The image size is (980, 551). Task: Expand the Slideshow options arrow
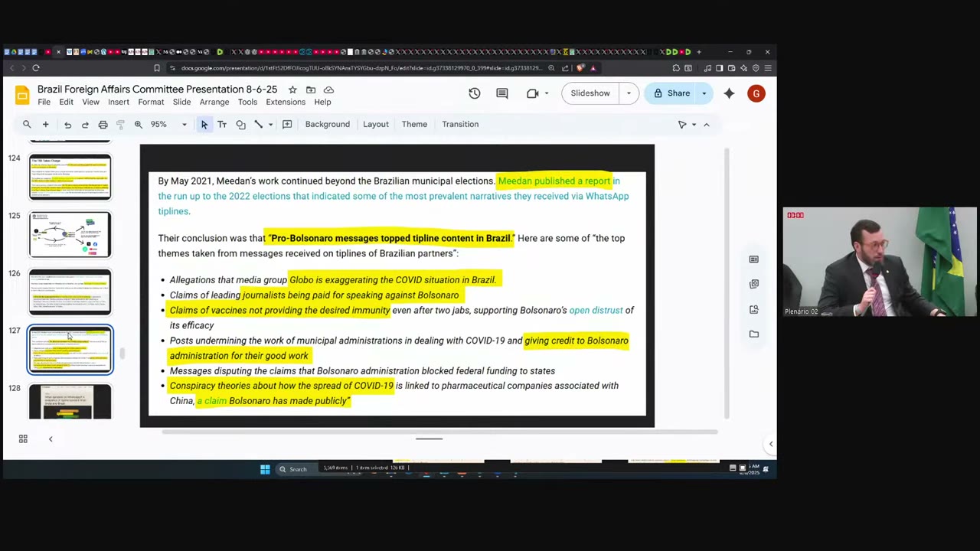click(x=629, y=93)
